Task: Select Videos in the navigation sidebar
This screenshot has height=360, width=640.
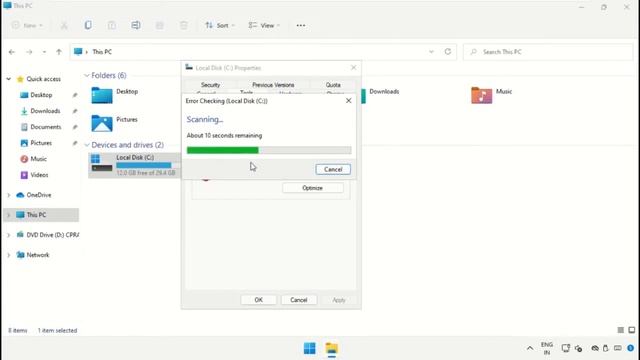Action: (39, 175)
